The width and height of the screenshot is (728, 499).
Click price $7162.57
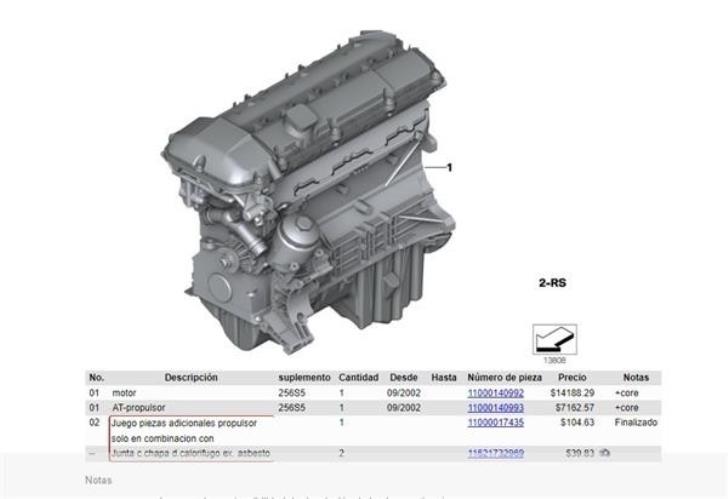click(574, 408)
